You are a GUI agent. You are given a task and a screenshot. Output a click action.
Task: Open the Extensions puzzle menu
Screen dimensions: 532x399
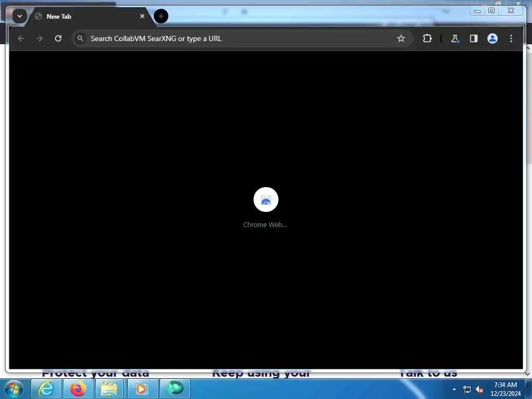pyautogui.click(x=427, y=38)
